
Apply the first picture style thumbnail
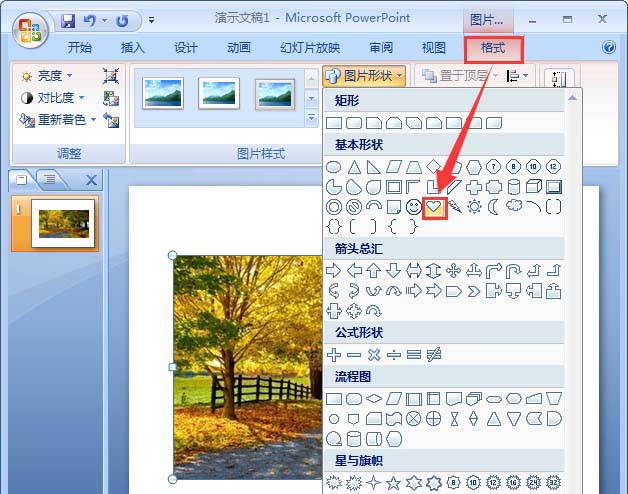click(x=163, y=93)
